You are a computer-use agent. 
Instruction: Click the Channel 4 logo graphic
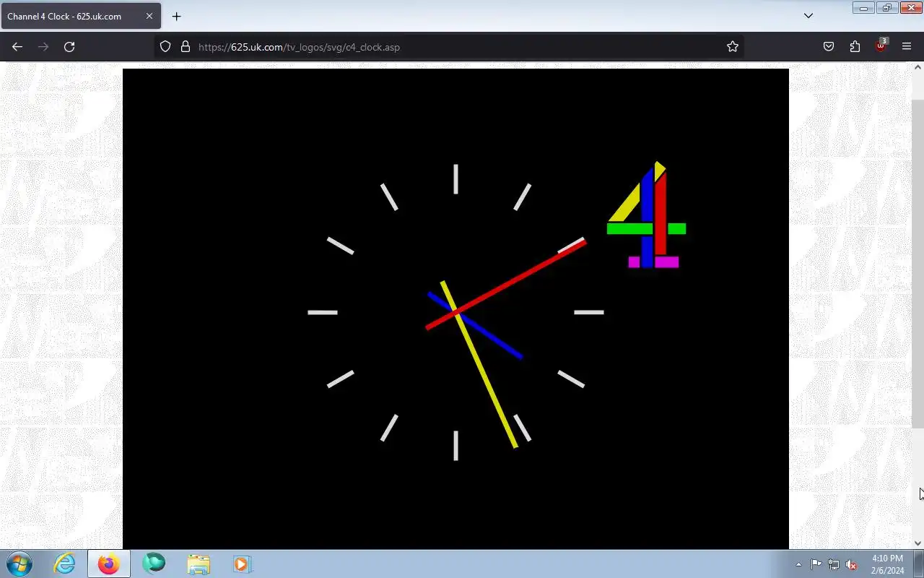coord(647,215)
